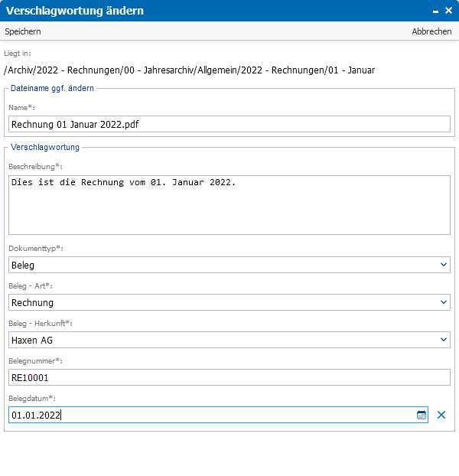
Task: Open the calendar date picker for Belegdatum
Action: click(x=421, y=415)
